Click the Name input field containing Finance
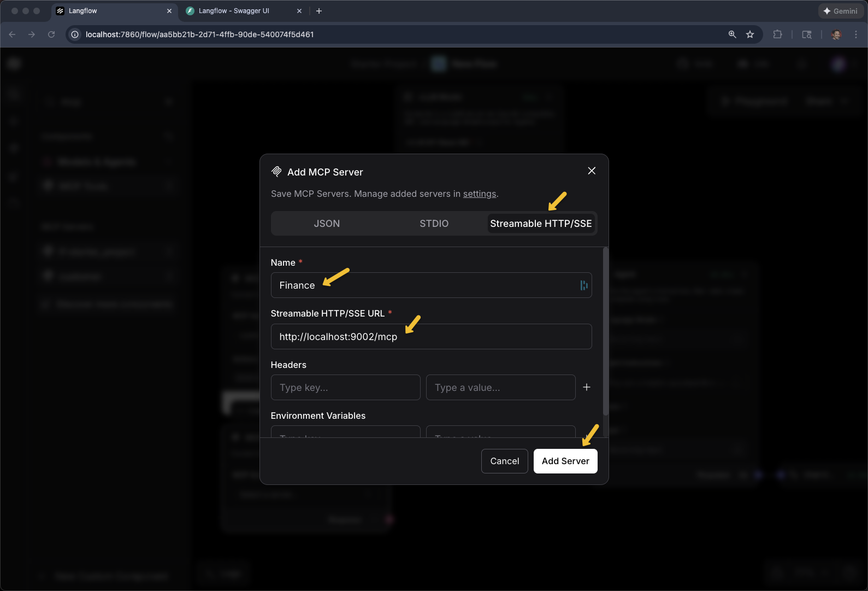The image size is (868, 591). point(431,285)
